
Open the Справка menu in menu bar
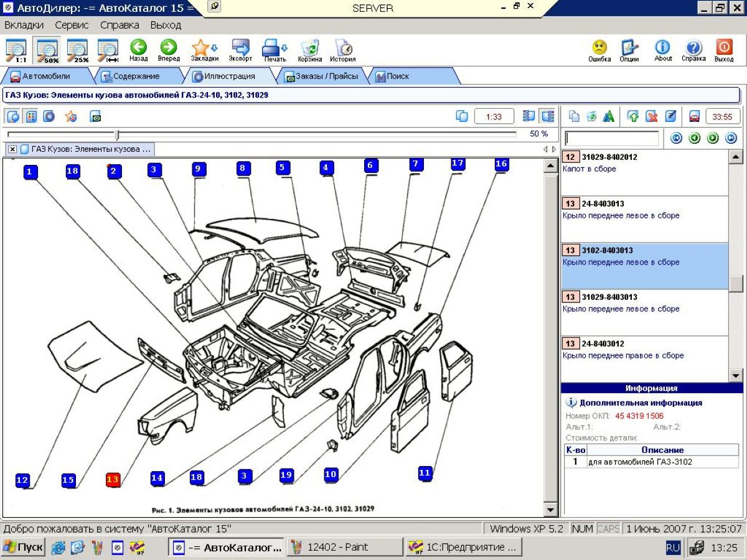[x=120, y=26]
